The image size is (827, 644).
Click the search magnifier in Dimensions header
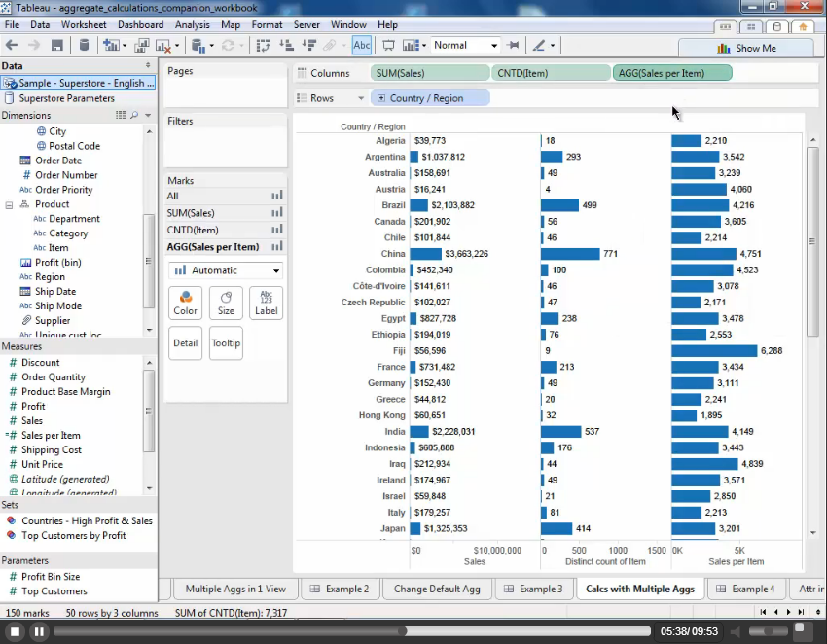point(134,115)
